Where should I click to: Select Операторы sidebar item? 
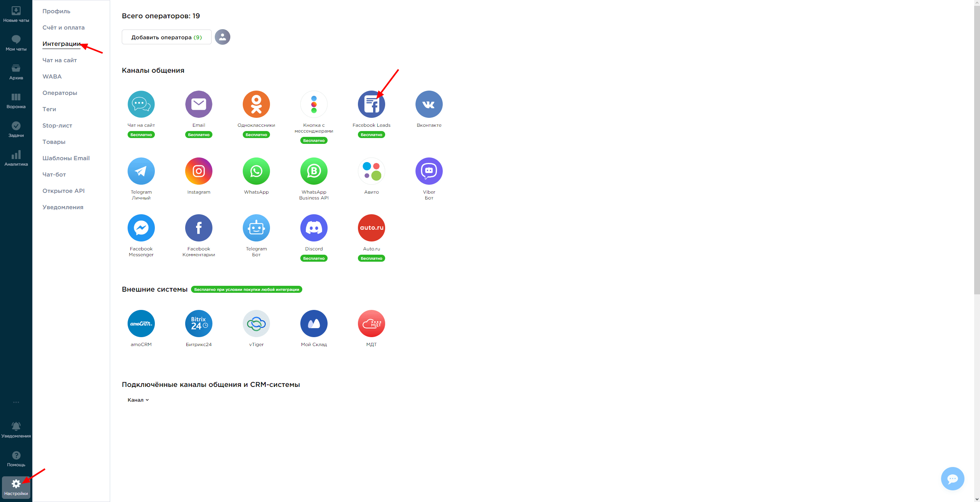[60, 93]
